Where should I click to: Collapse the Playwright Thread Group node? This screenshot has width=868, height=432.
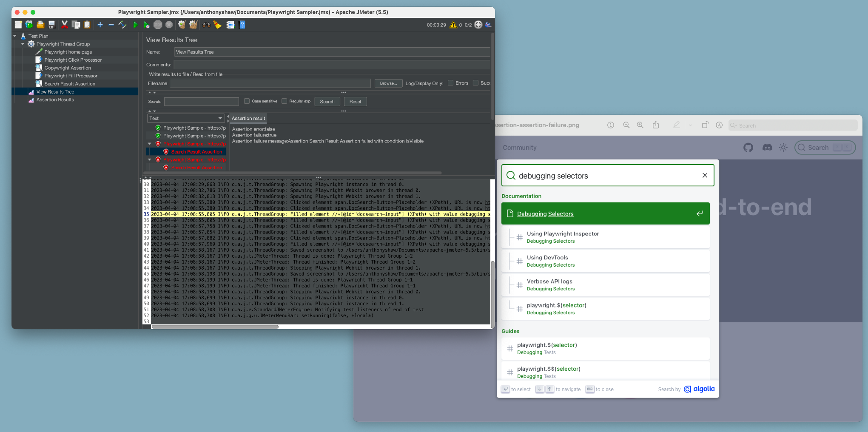[x=23, y=44]
